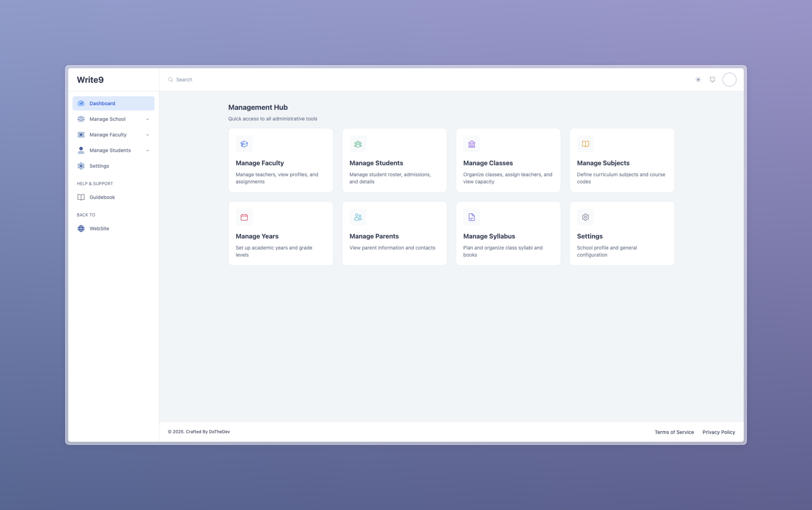The image size is (812, 510).
Task: Open the Manage Classes building icon
Action: click(471, 144)
